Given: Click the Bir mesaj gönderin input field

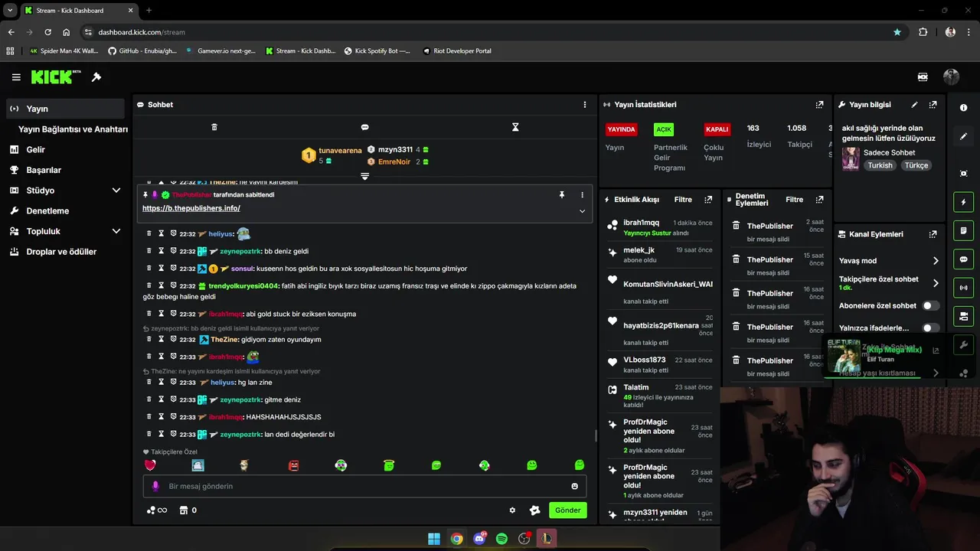Looking at the screenshot, I should pos(364,486).
